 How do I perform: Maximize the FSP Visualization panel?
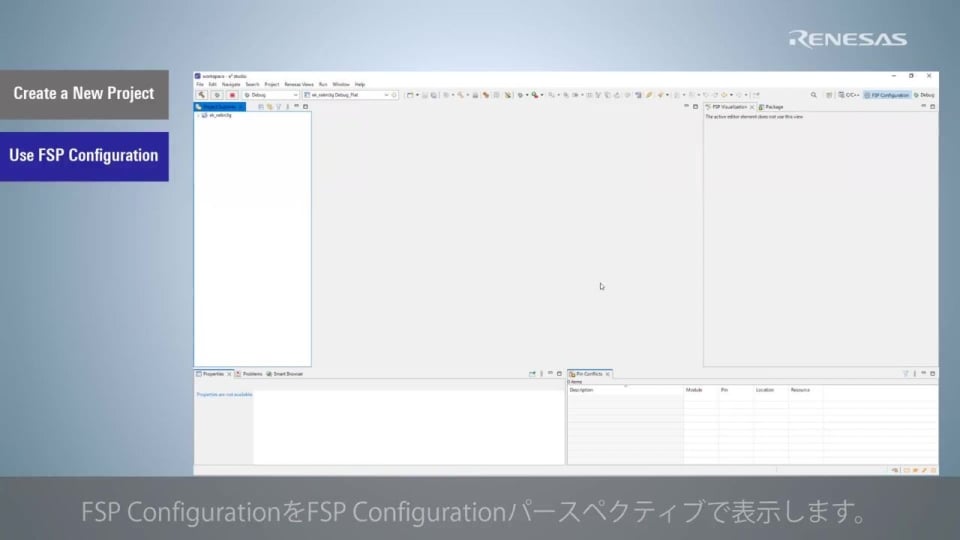click(932, 107)
